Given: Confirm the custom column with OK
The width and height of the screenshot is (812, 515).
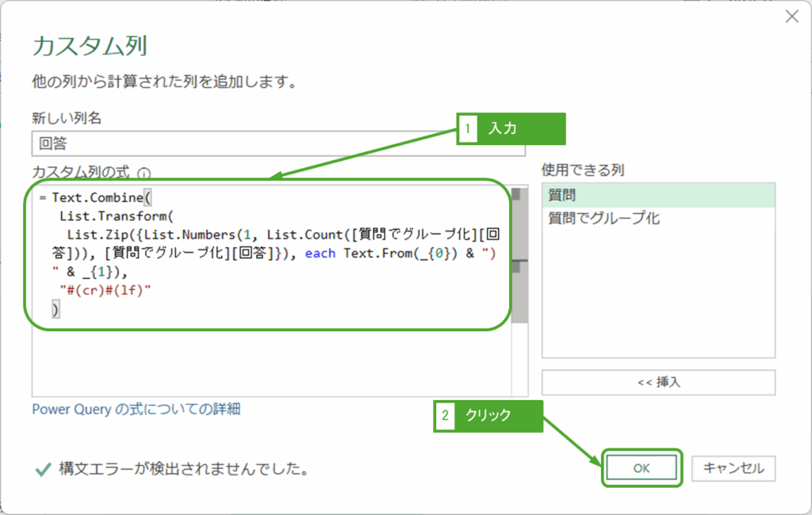Looking at the screenshot, I should [642, 468].
